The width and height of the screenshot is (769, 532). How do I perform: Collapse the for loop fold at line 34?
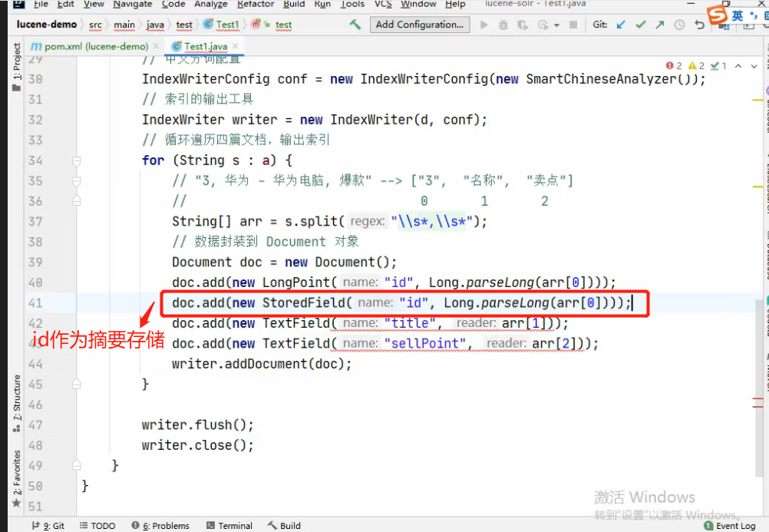[77, 160]
